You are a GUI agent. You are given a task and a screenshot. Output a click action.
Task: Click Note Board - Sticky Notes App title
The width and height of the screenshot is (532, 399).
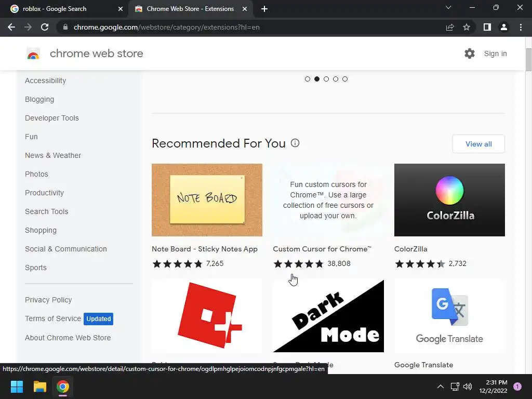(x=205, y=249)
